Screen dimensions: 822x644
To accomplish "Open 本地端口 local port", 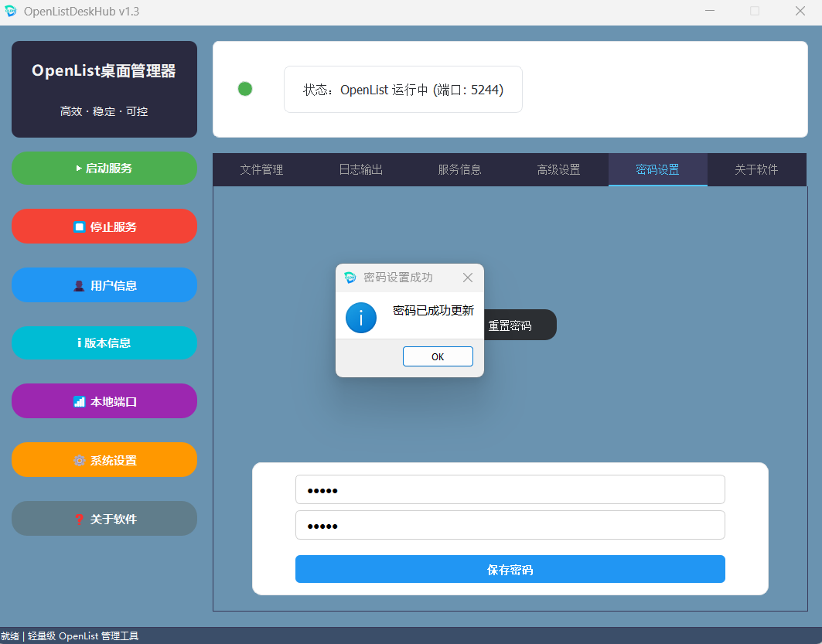I will pos(104,401).
